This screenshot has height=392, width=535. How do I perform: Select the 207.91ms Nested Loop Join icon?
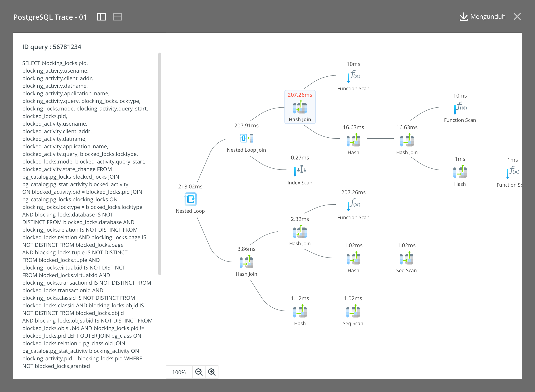pos(247,138)
